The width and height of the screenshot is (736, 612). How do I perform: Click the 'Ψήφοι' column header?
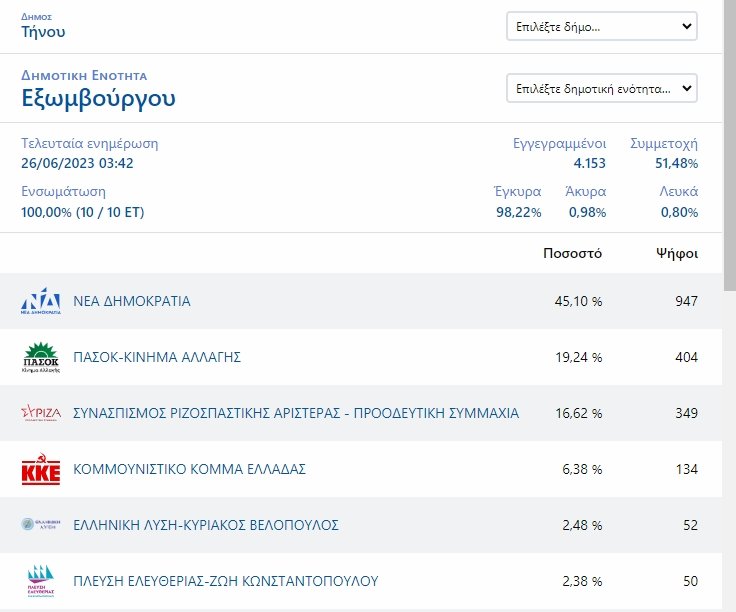pyautogui.click(x=677, y=253)
